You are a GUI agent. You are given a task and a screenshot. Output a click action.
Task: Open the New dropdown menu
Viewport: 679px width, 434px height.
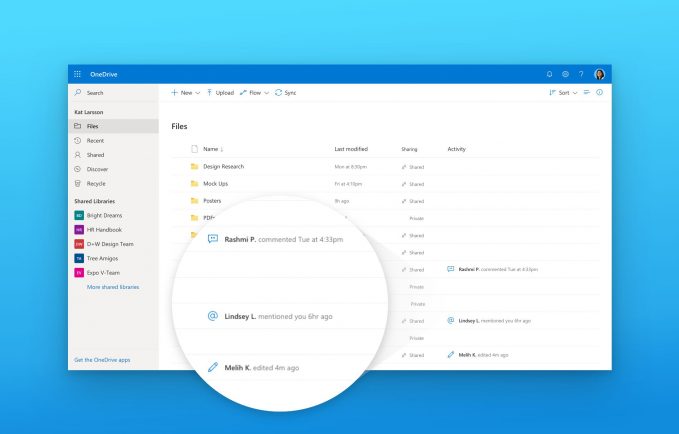click(x=185, y=93)
